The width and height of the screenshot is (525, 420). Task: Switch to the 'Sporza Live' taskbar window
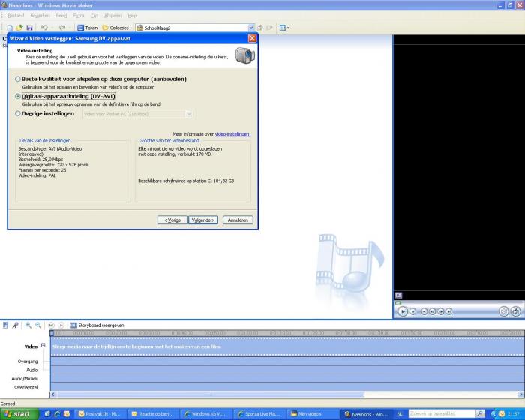[x=260, y=414]
